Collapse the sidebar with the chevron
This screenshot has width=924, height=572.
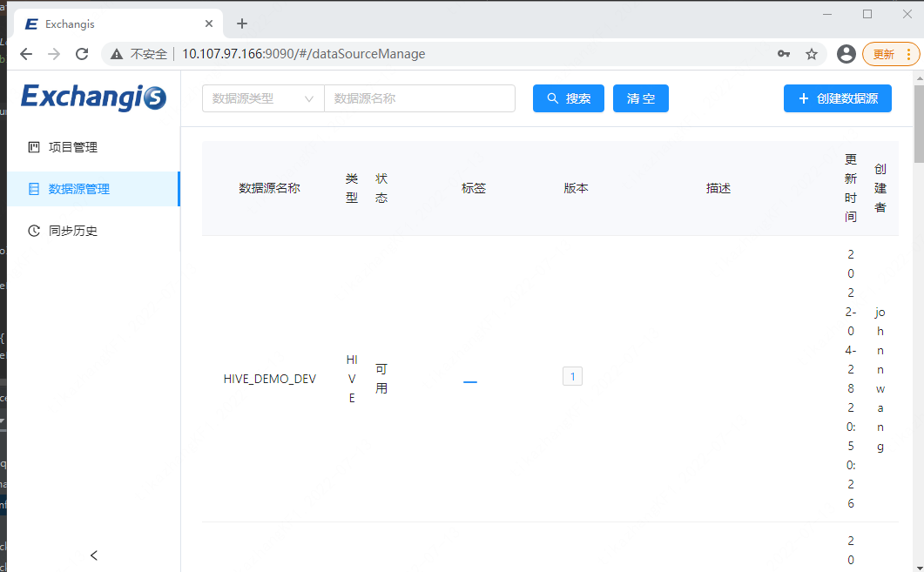pos(93,555)
